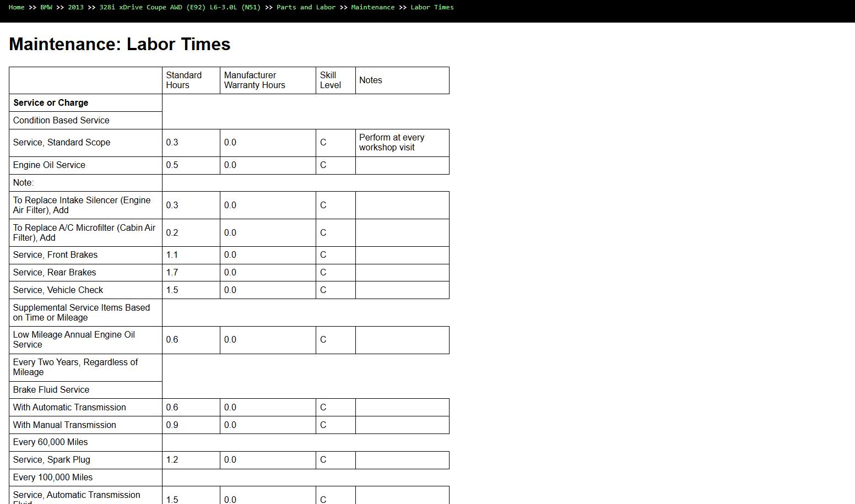Image resolution: width=855 pixels, height=504 pixels.
Task: Click the 'Manufacturer Warranty Hours' column header
Action: point(255,80)
